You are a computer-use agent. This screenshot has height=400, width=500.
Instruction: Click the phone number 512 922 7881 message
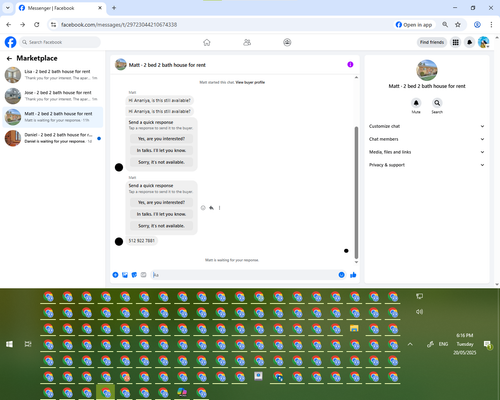[x=142, y=241]
